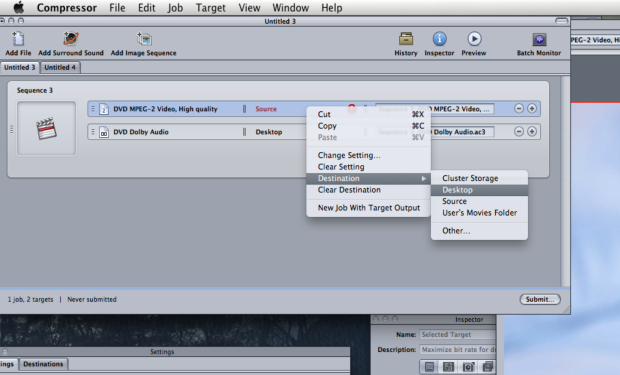Edit the Dolby Audio.ac3 output filename field

tap(434, 132)
